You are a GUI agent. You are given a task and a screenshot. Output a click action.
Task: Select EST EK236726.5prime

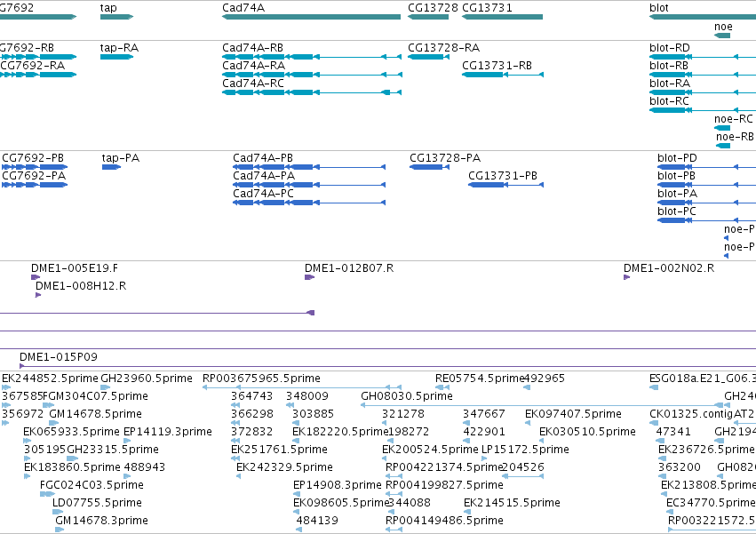click(x=706, y=449)
